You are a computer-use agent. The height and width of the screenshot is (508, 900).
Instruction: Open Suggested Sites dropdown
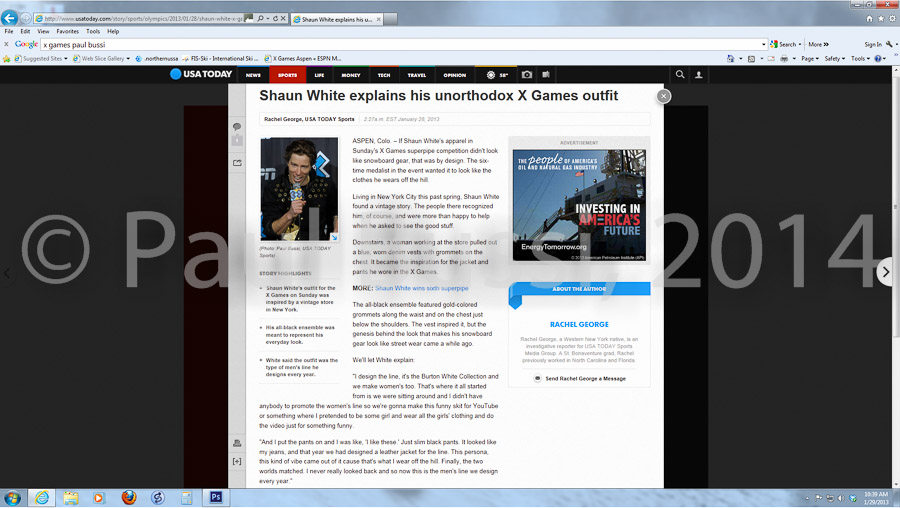pyautogui.click(x=41, y=59)
